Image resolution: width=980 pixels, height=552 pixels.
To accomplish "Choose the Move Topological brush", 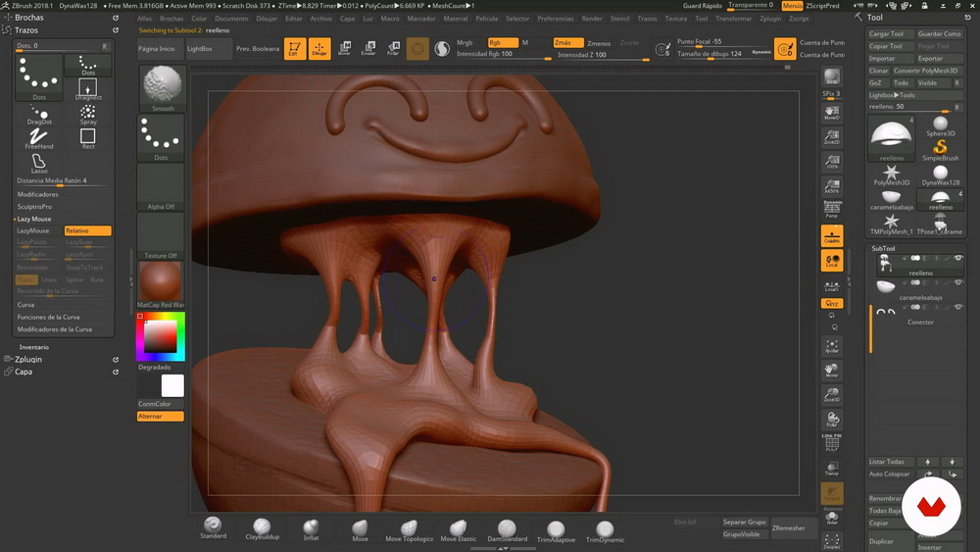I will 410,529.
